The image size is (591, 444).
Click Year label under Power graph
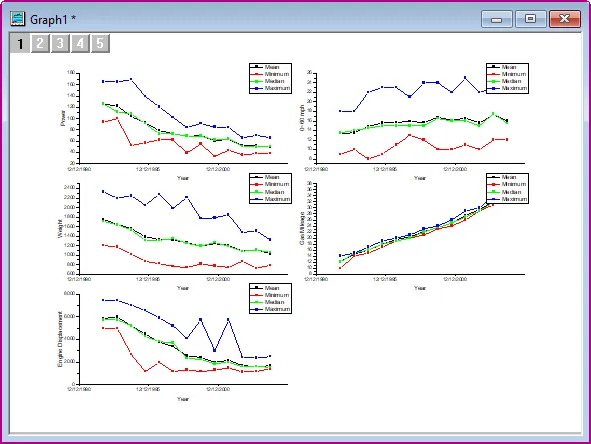click(183, 178)
